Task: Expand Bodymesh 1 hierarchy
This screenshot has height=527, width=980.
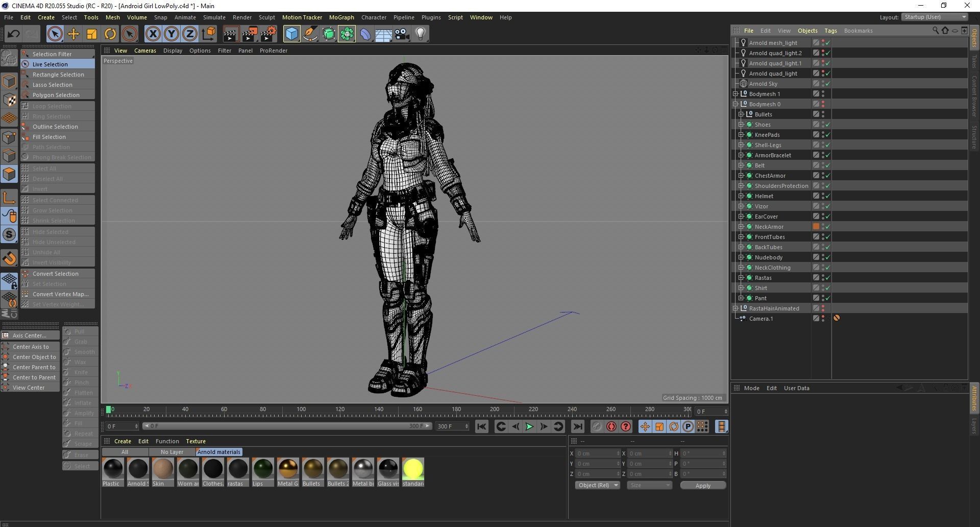Action: [736, 94]
